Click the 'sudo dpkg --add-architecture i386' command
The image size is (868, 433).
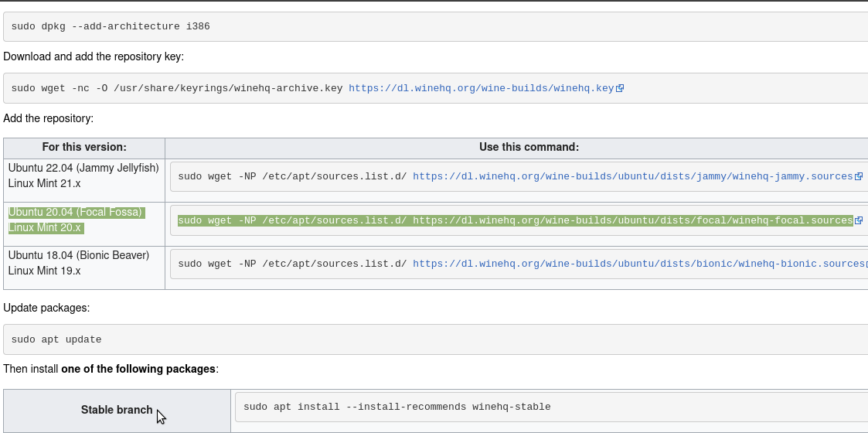(x=111, y=26)
